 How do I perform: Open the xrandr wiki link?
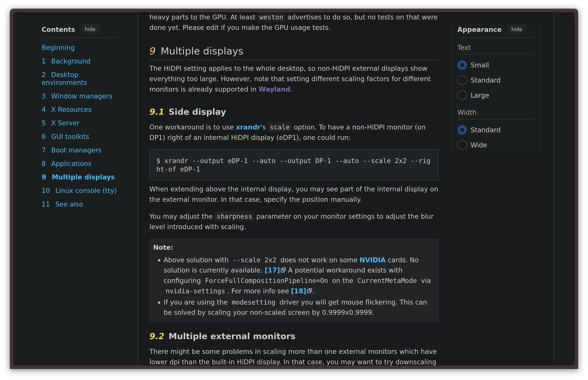pyautogui.click(x=248, y=127)
